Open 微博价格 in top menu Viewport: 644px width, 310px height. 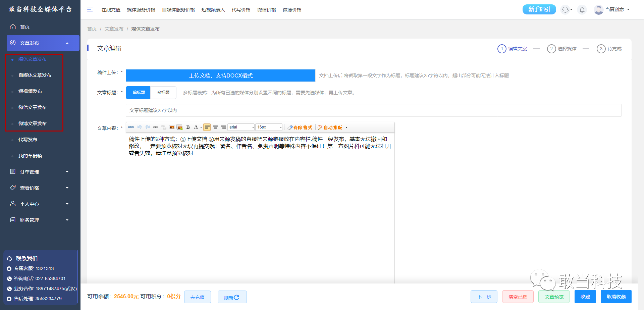coord(292,10)
